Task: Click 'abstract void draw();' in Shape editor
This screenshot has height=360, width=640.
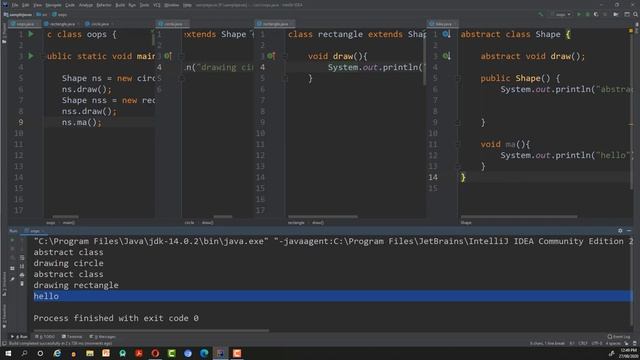Action: [x=533, y=56]
